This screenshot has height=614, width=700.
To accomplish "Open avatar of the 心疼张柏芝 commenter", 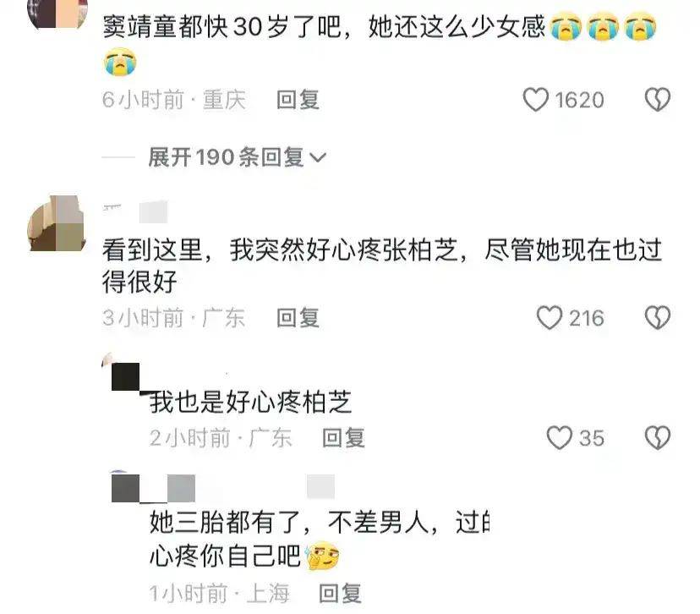I will pyautogui.click(x=57, y=222).
